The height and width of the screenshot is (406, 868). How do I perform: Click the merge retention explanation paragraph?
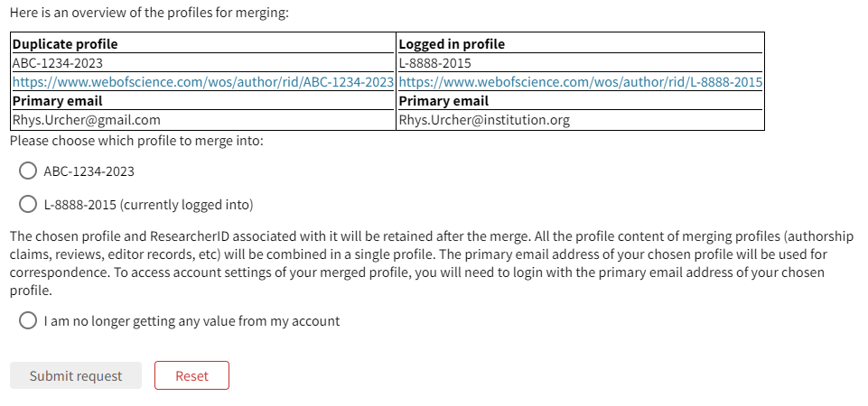click(x=432, y=263)
